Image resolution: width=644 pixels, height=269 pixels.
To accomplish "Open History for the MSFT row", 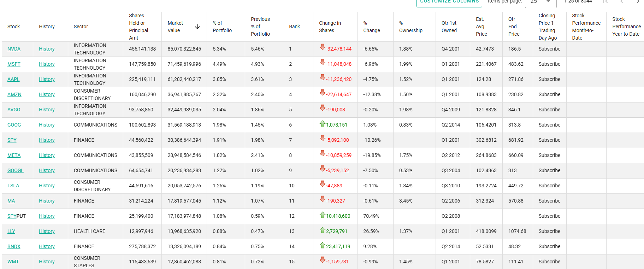I will (x=47, y=64).
